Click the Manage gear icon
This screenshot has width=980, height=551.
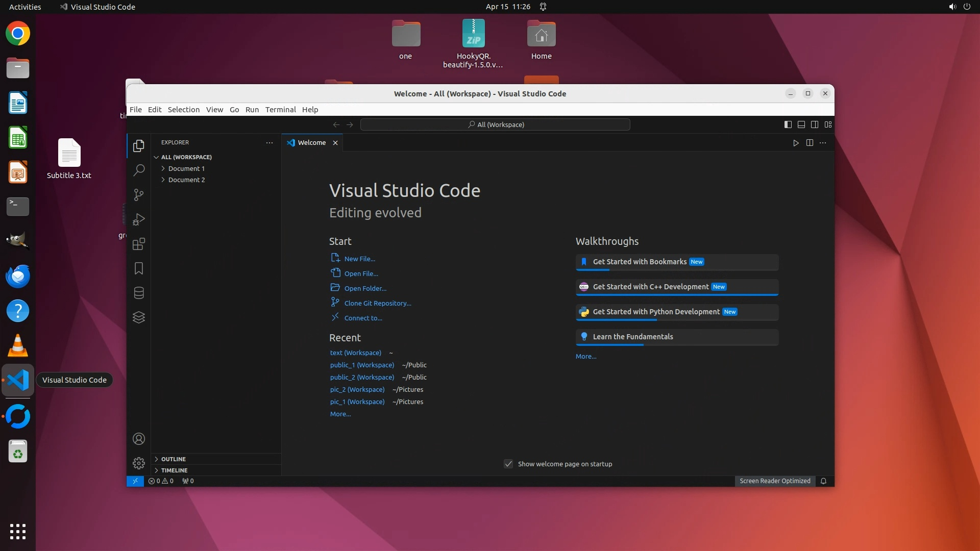(138, 463)
